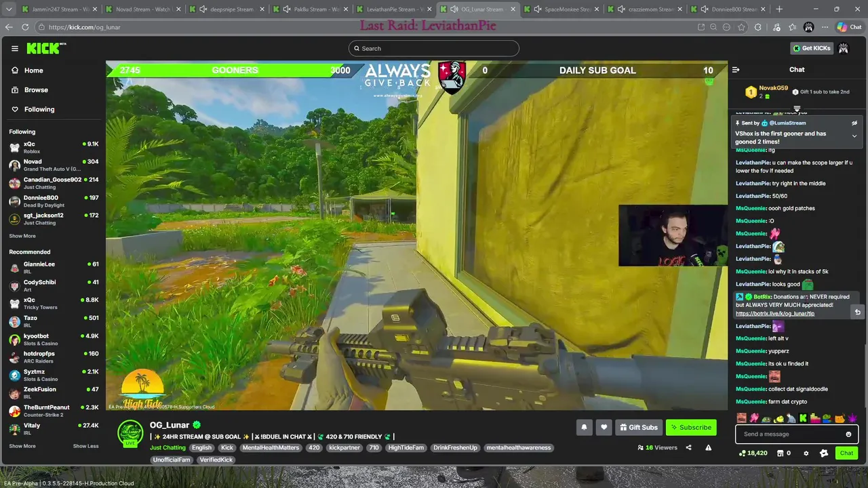
Task: Show More recommended channels
Action: tap(22, 446)
